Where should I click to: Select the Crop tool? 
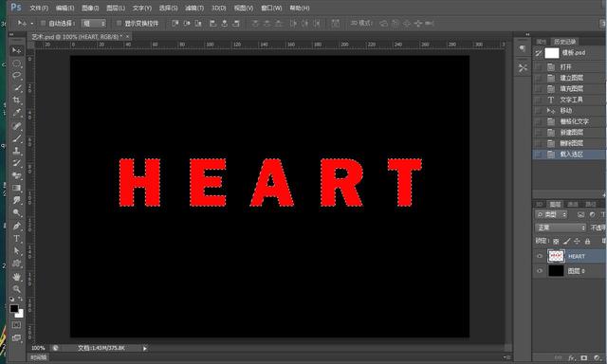(16, 100)
